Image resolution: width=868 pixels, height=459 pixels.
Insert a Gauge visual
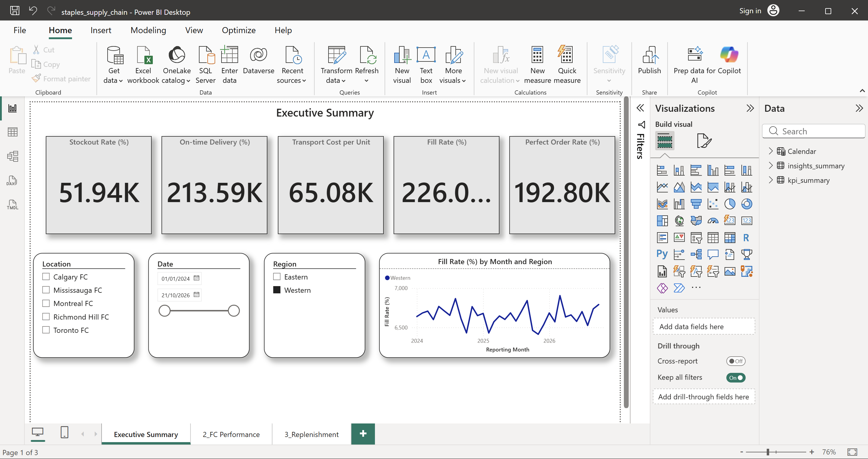coord(713,220)
